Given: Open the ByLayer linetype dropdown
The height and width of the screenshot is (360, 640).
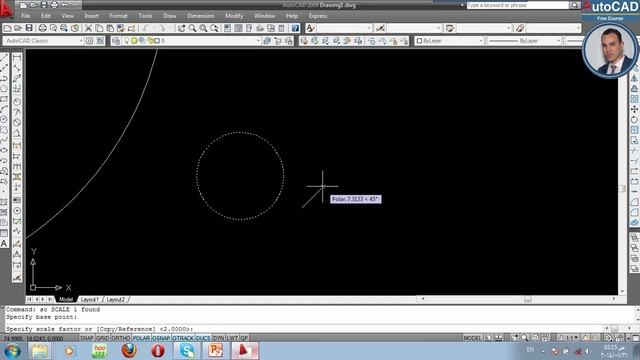Looking at the screenshot, I should click(x=558, y=41).
